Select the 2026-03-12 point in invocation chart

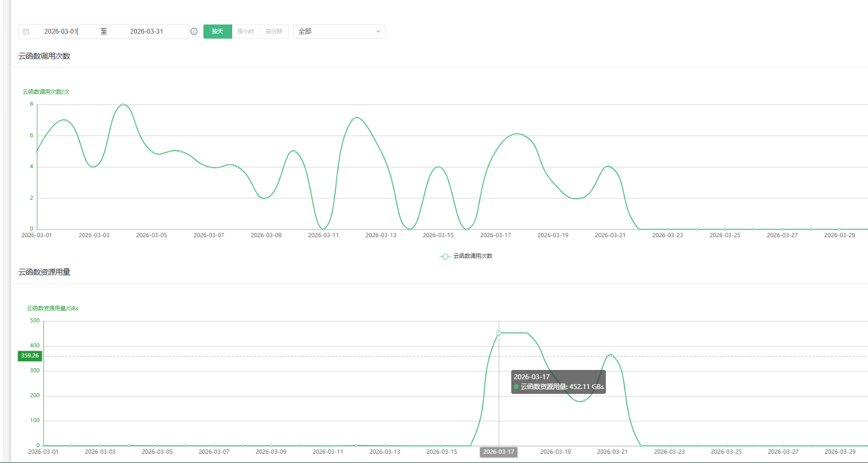click(x=352, y=120)
